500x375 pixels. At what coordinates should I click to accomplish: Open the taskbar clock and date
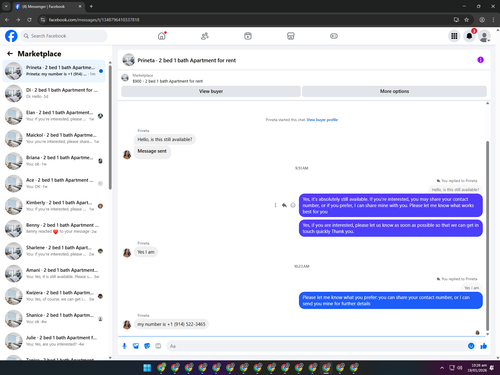click(477, 368)
